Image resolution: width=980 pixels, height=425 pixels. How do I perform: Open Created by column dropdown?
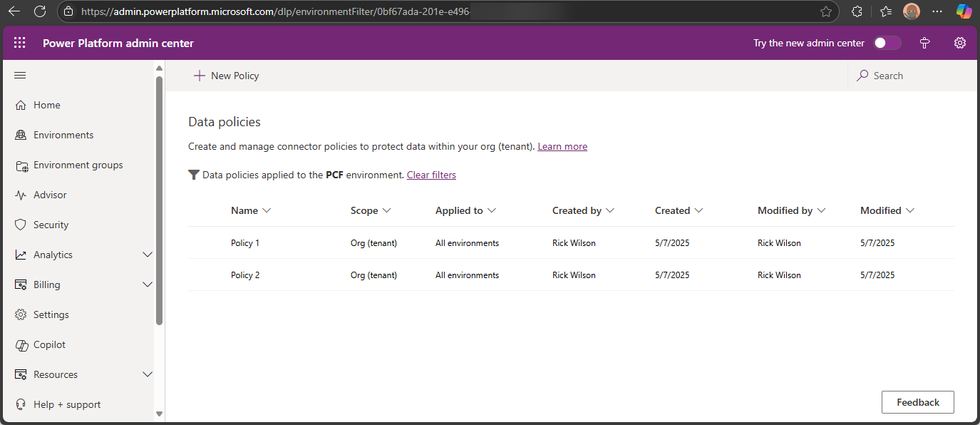pos(610,210)
